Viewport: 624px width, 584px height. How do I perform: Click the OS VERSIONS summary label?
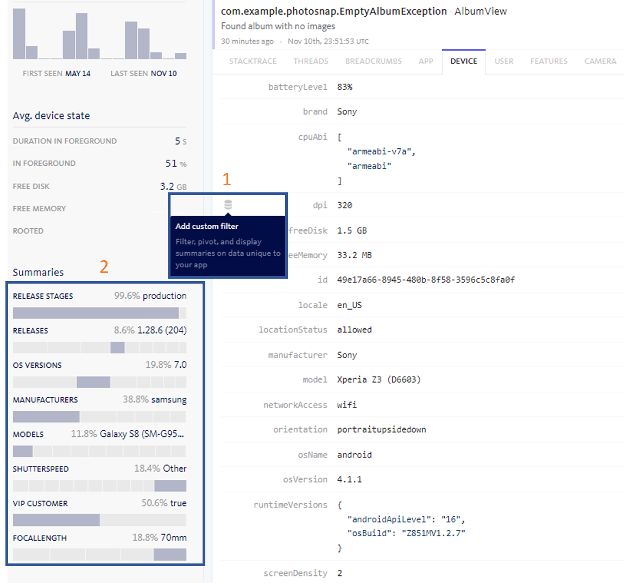click(x=37, y=365)
